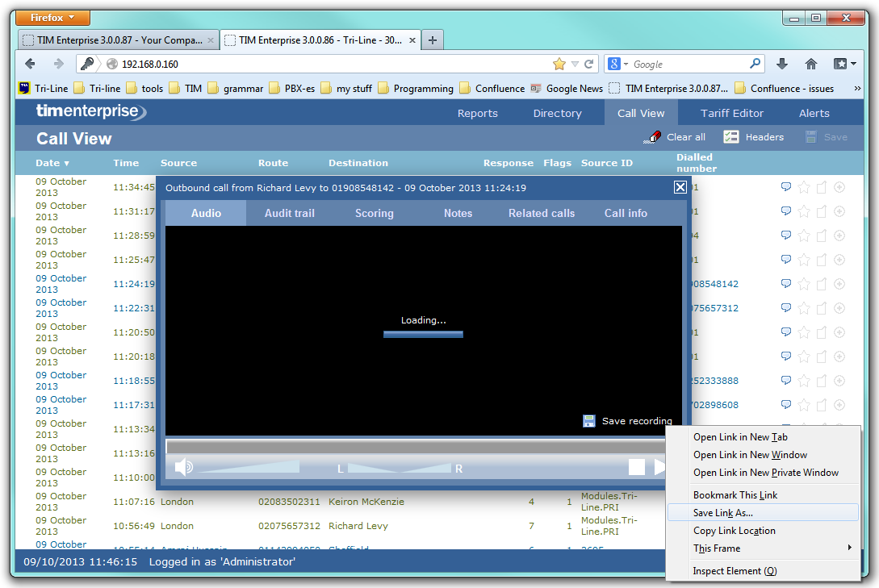Open the PBX-es bookmark folder
879x588 pixels.
(292, 89)
